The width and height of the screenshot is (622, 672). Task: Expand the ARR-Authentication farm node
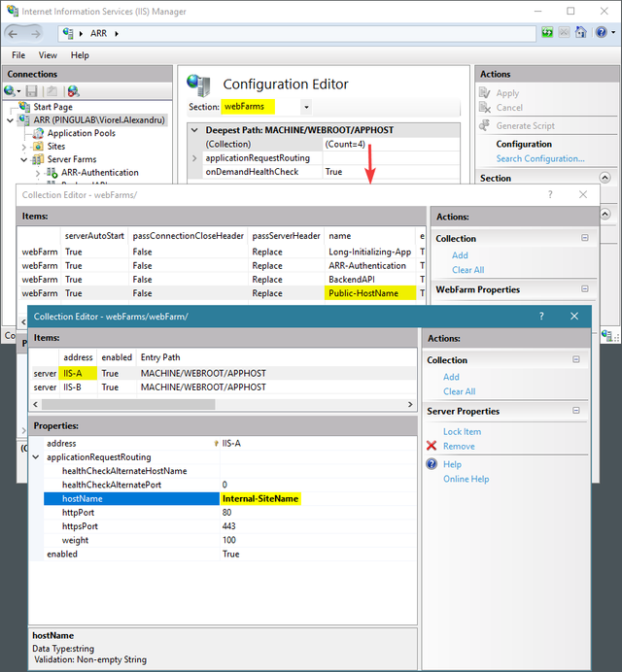coord(38,173)
